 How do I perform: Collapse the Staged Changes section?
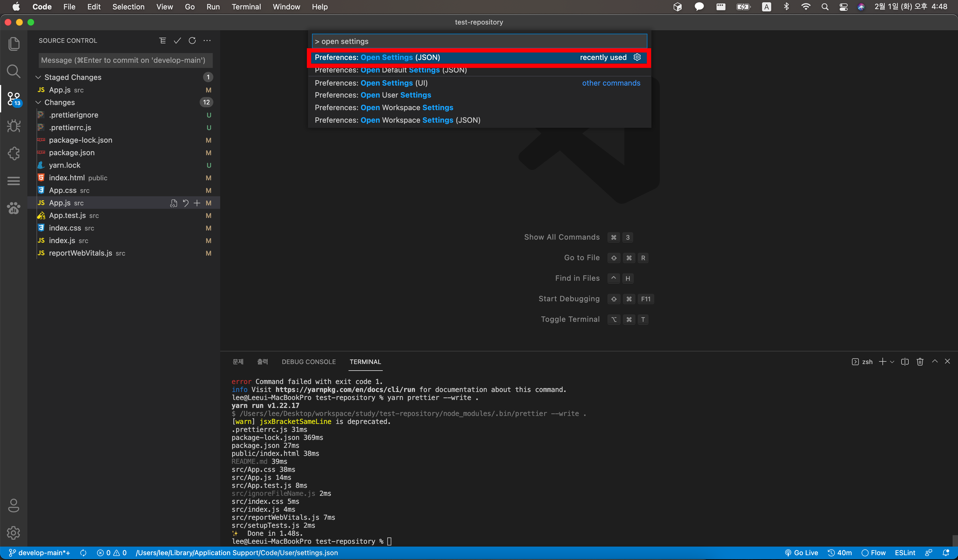click(x=39, y=77)
